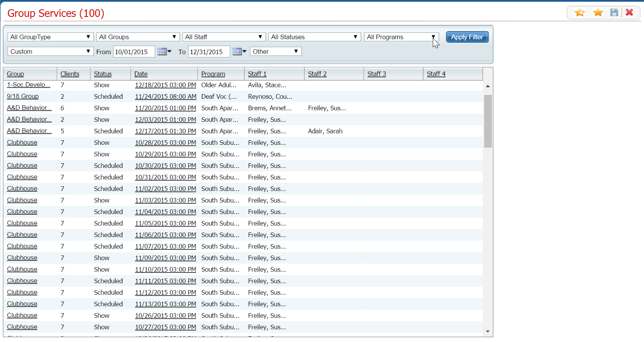Sort by the Staff 2 column header

click(x=317, y=74)
